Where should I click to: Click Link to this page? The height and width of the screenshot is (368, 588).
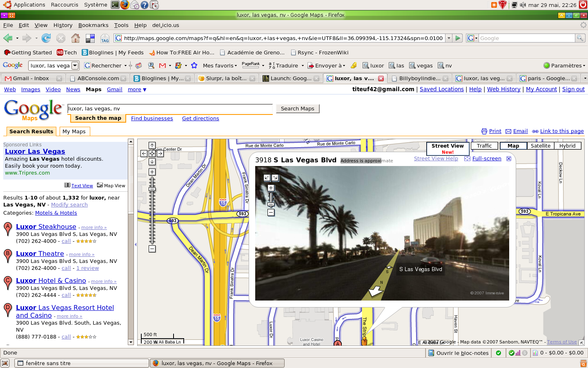pyautogui.click(x=562, y=131)
